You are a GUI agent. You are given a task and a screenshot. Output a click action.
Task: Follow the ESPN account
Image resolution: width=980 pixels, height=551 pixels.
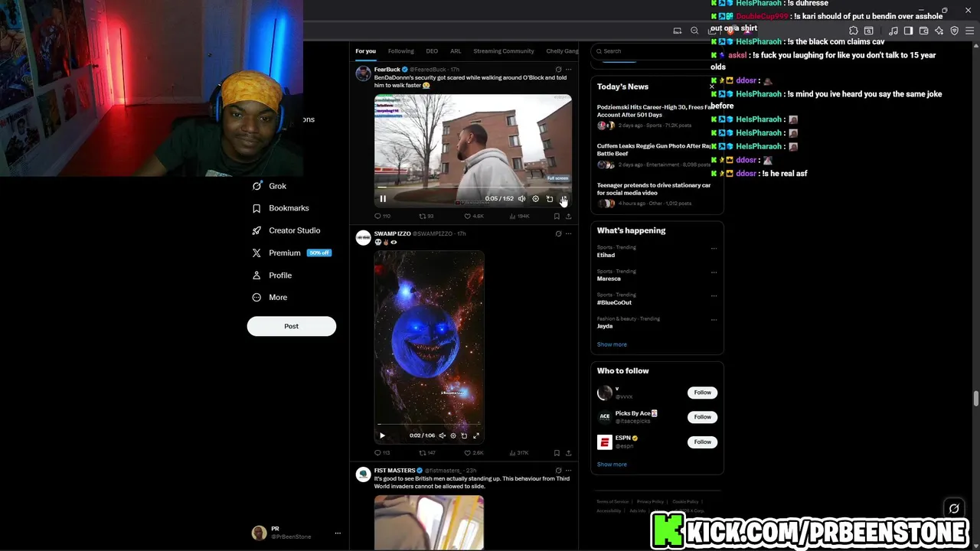[702, 442]
